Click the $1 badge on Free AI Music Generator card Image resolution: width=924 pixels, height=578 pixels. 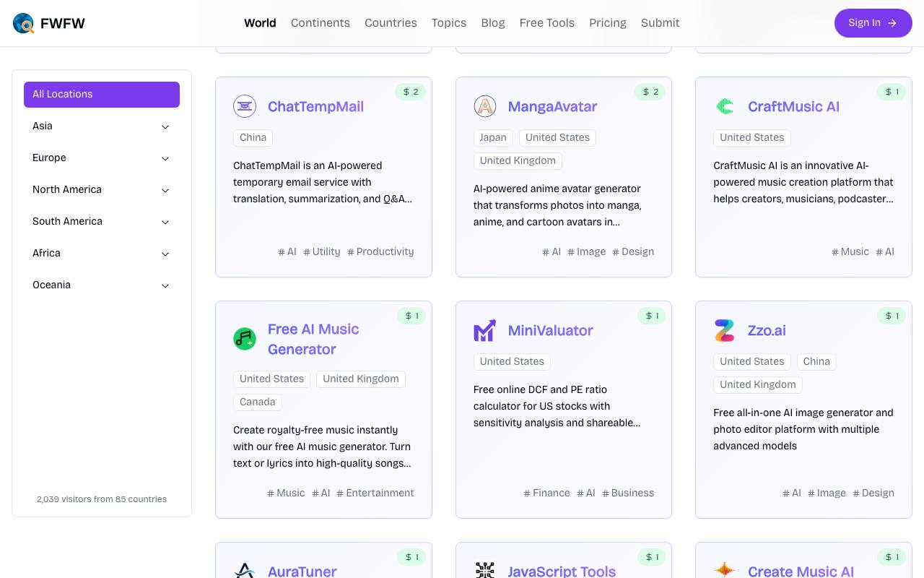411,316
